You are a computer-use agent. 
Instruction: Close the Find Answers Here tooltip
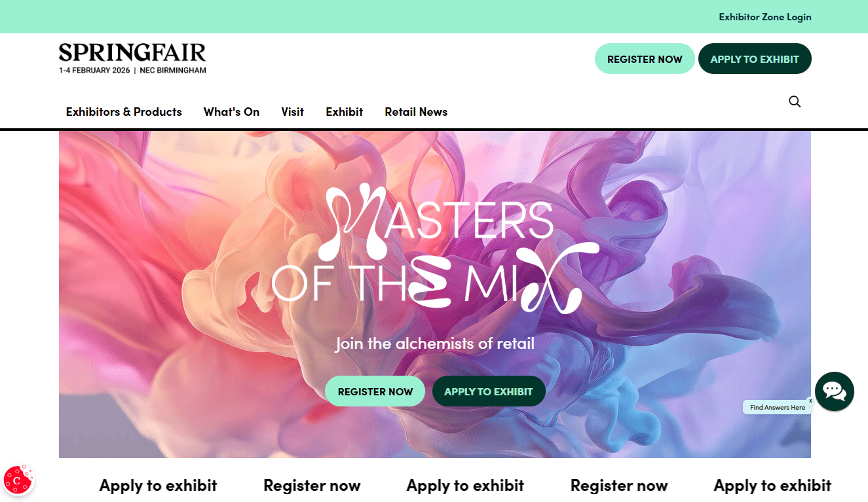[810, 401]
